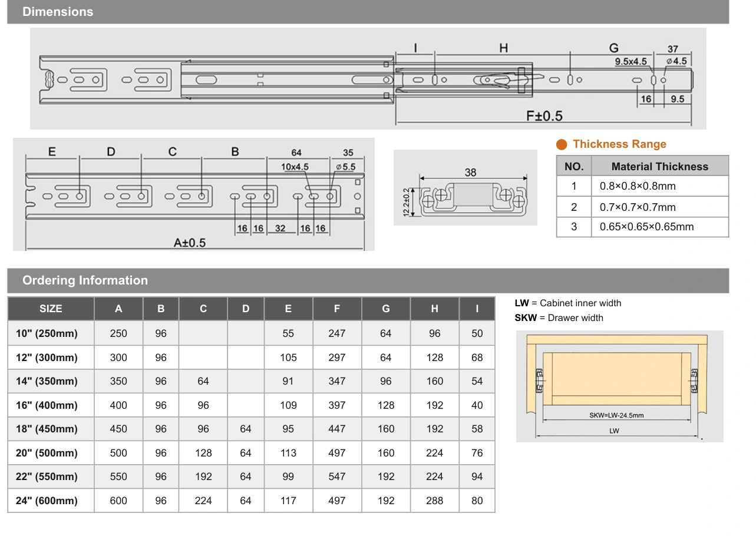Click the Material Thickness column header
The image size is (756, 536).
[660, 166]
